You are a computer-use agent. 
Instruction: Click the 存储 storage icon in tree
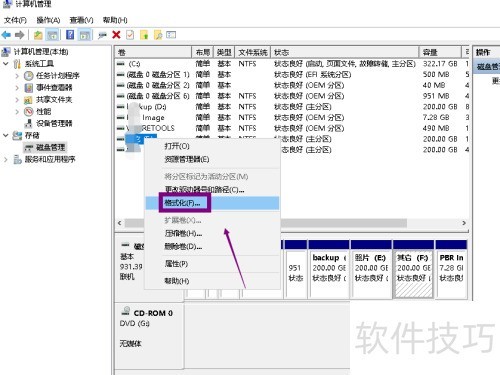click(17, 135)
